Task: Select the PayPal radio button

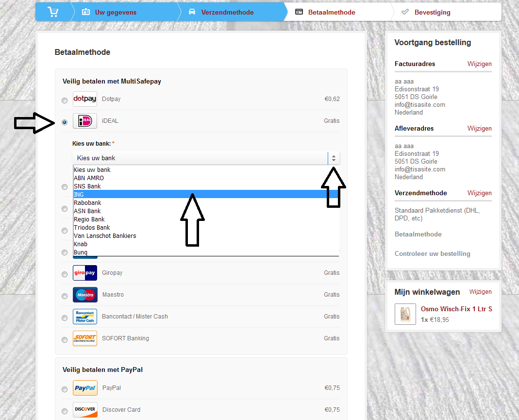Action: 65,389
